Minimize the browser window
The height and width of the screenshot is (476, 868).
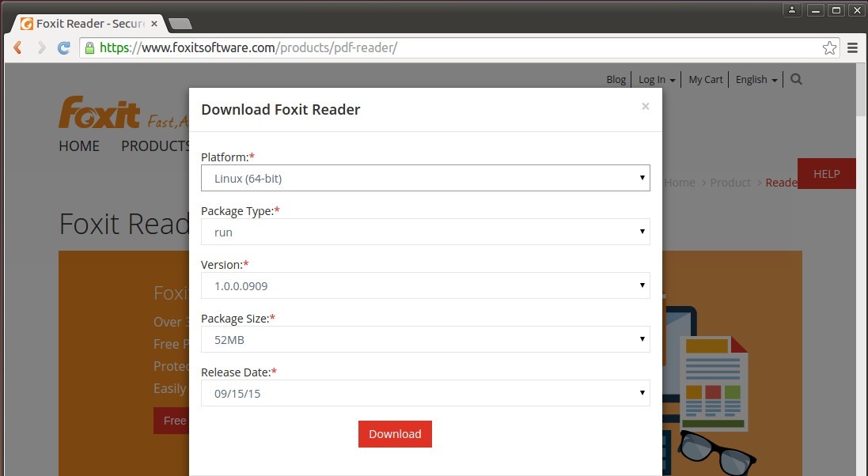tap(816, 10)
